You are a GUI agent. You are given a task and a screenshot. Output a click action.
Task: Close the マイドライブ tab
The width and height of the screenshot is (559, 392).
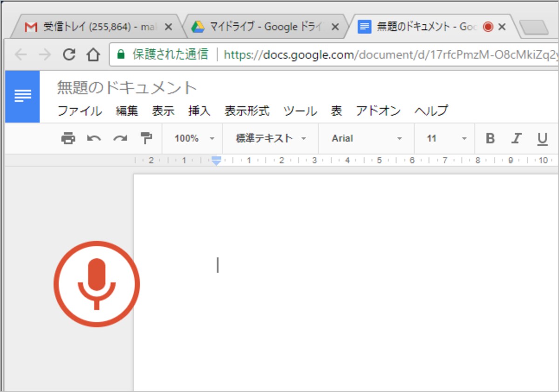click(x=334, y=27)
